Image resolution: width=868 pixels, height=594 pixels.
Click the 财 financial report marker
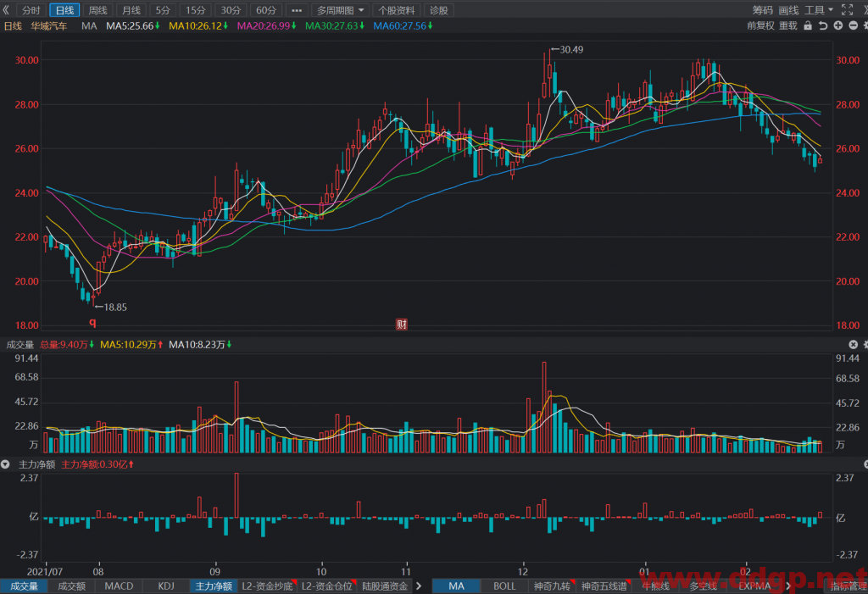(x=402, y=325)
